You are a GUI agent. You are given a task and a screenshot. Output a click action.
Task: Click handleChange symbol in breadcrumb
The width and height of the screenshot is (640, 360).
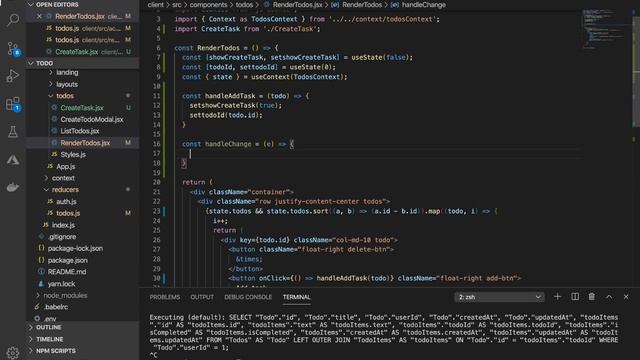click(424, 5)
